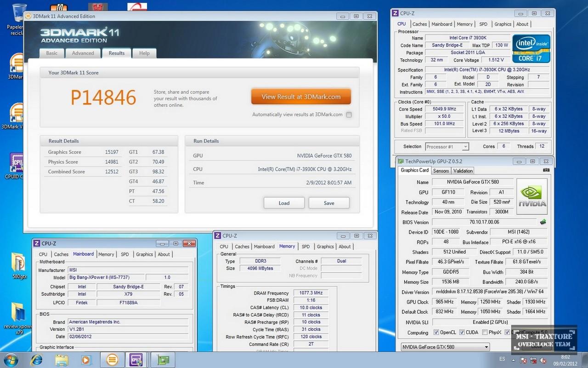Open the Recycle Bin desktop icon

(19, 13)
